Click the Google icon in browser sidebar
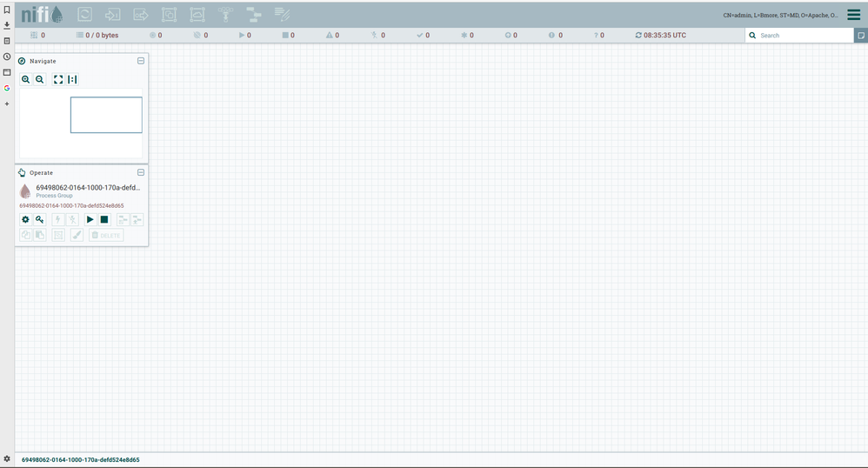The height and width of the screenshot is (468, 868). click(7, 88)
